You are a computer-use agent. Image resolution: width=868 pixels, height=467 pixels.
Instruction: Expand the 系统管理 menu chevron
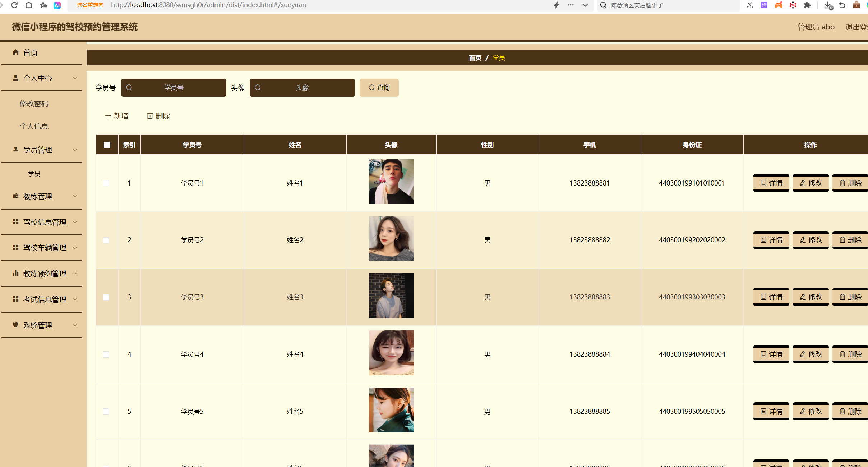[75, 325]
